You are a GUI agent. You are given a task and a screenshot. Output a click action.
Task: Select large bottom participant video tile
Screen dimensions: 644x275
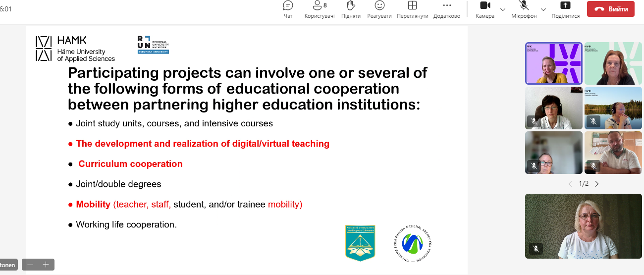tap(583, 226)
